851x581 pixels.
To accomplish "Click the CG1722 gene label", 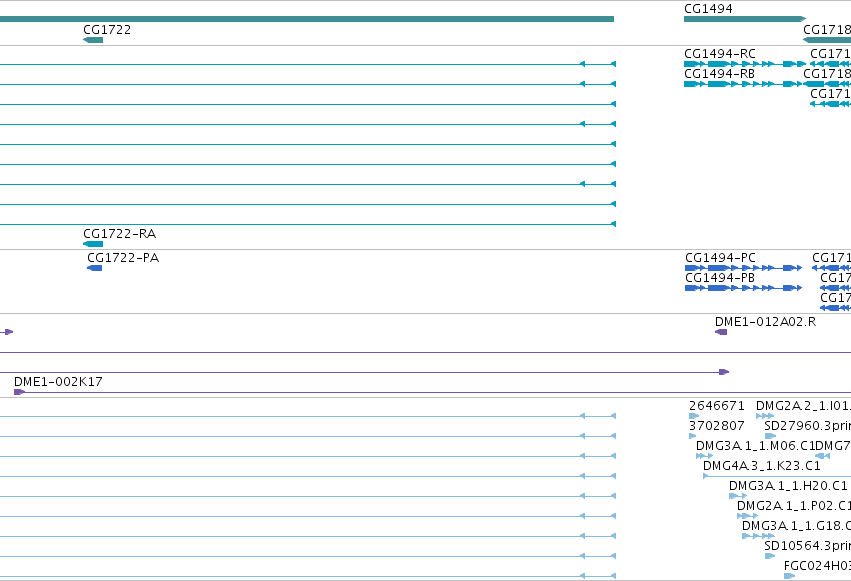I will 107,30.
